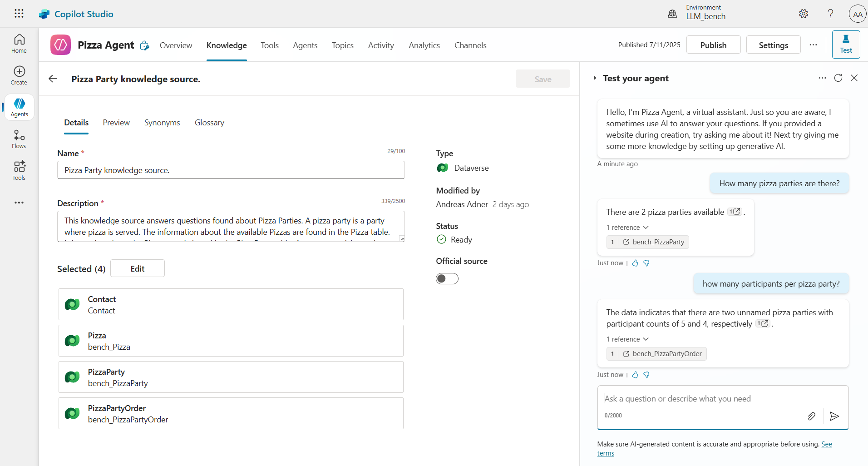Select the Details sub-tab

click(76, 123)
